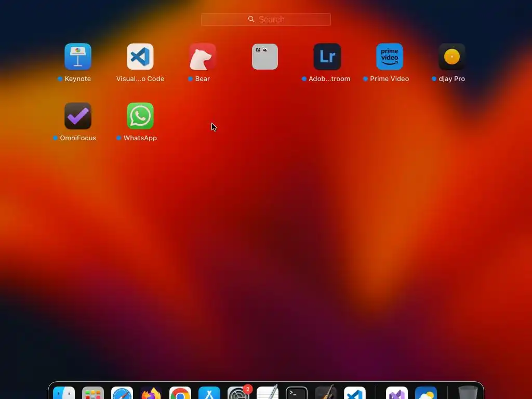This screenshot has width=532, height=399.
Task: Open the OmniFocus app
Action: click(78, 116)
